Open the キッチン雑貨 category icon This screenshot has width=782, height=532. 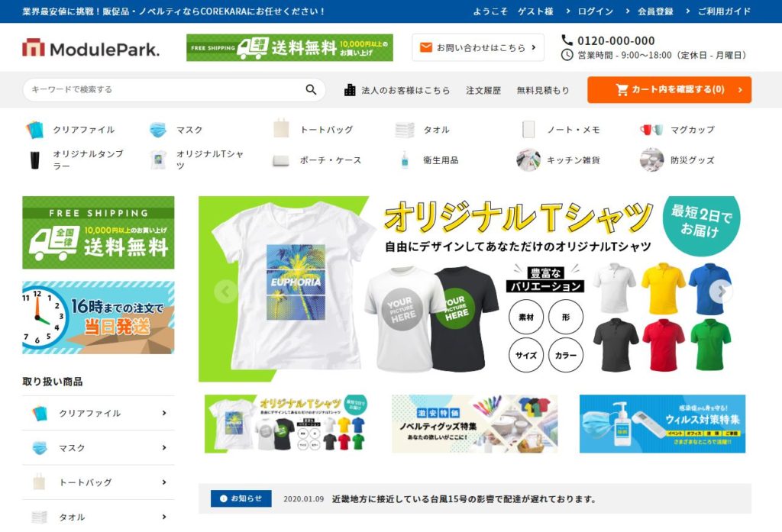click(x=528, y=160)
